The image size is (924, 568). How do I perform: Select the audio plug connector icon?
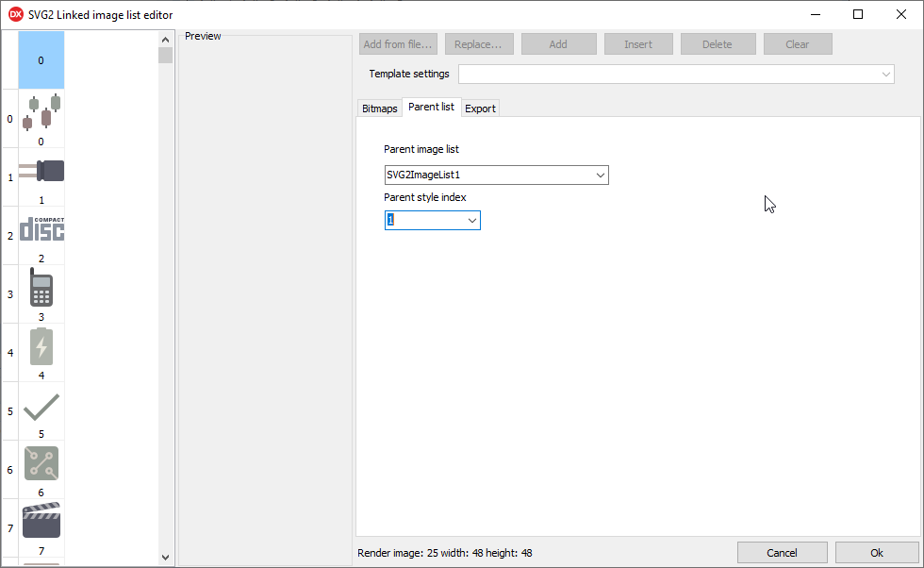tap(41, 171)
